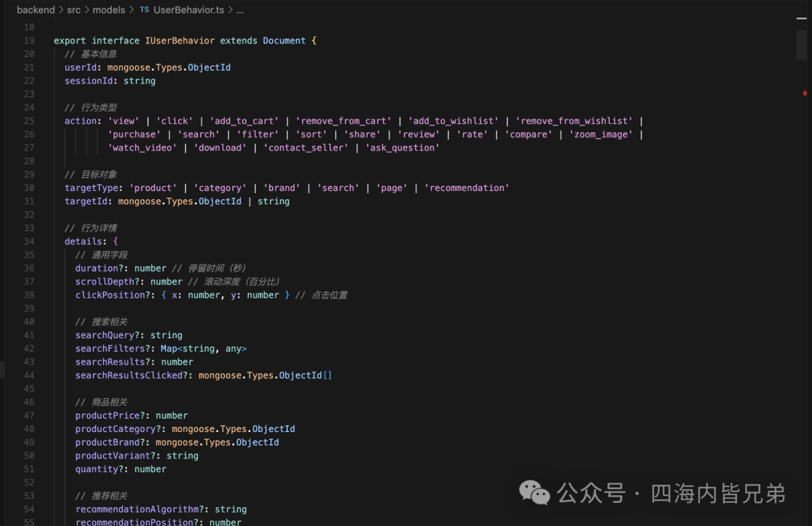
Task: Click the 'Document' type on line 19
Action: click(x=283, y=41)
